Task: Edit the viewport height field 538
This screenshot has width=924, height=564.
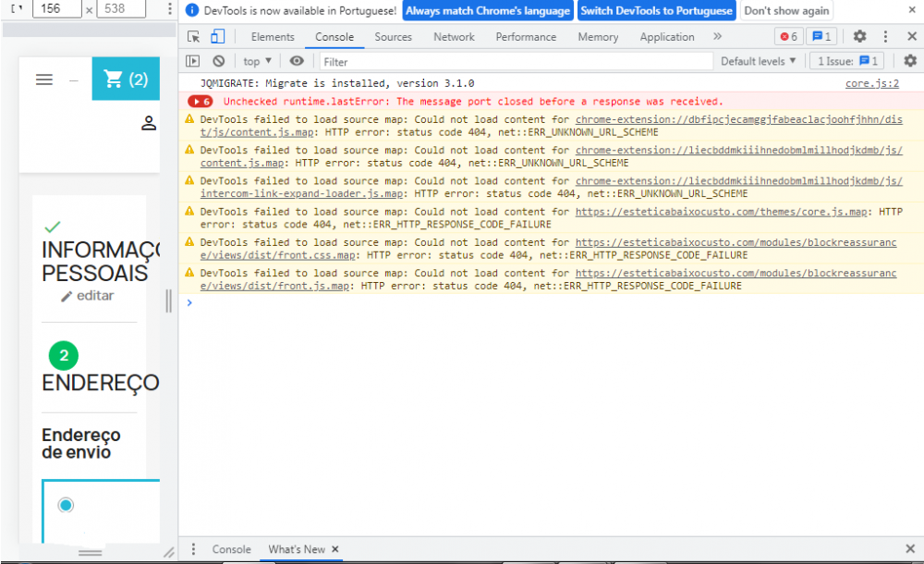Action: click(121, 8)
